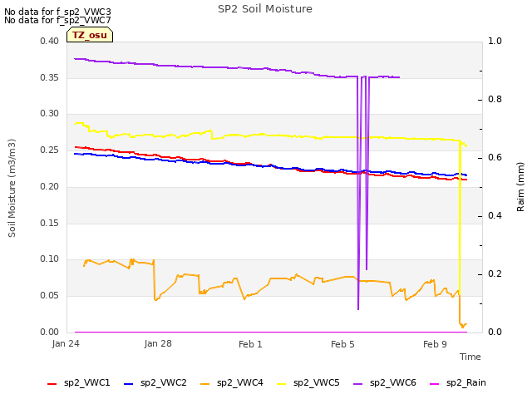Click the 0.6 right rain axis value
Screen dimensions: 532x399
click(x=495, y=157)
